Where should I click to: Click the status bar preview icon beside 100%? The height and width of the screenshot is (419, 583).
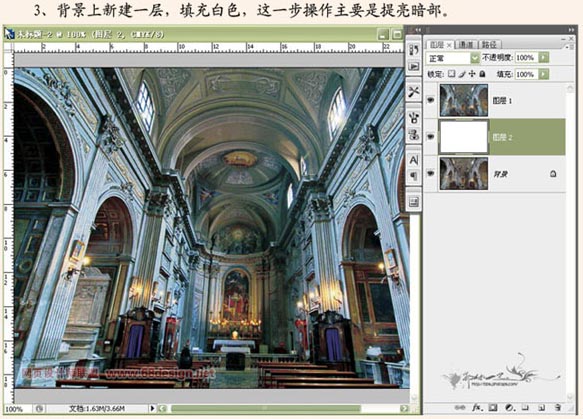click(39, 409)
